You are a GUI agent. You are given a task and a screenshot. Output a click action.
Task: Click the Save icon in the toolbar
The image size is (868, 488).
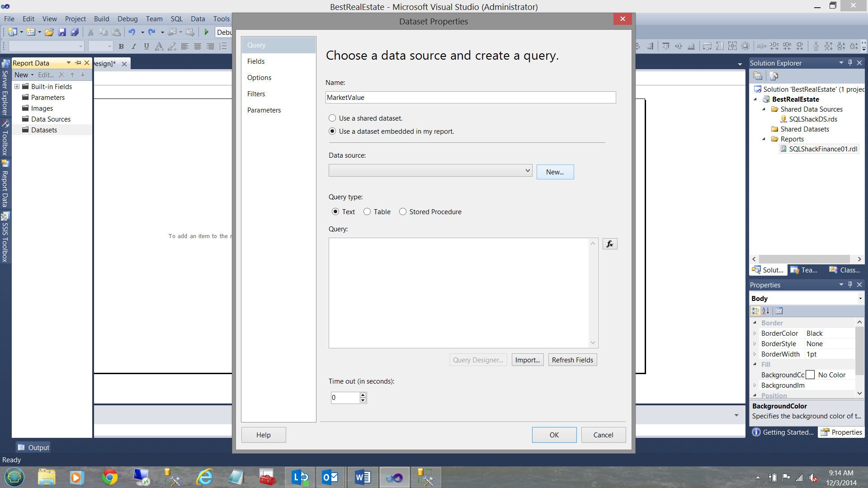point(62,32)
